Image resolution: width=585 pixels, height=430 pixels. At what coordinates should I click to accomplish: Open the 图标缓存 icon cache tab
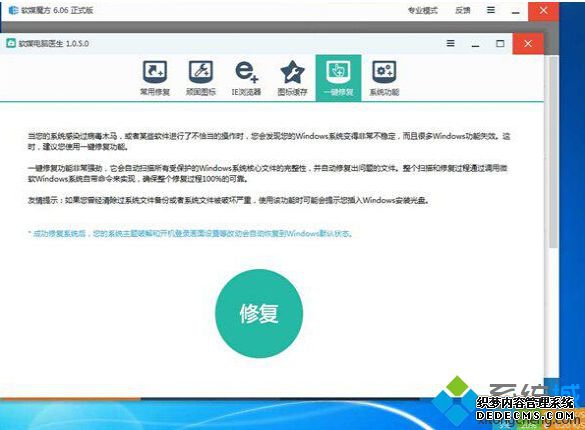pyautogui.click(x=292, y=78)
